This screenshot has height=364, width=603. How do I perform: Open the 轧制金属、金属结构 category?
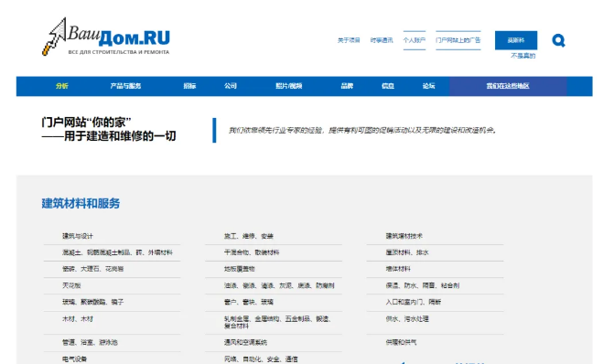[277, 323]
